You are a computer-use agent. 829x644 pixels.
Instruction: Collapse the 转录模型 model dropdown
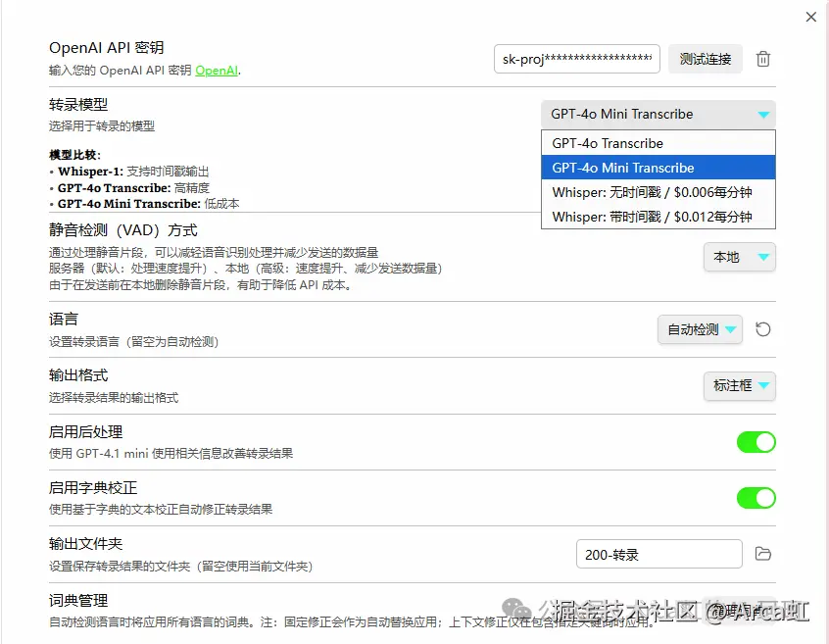coord(658,115)
